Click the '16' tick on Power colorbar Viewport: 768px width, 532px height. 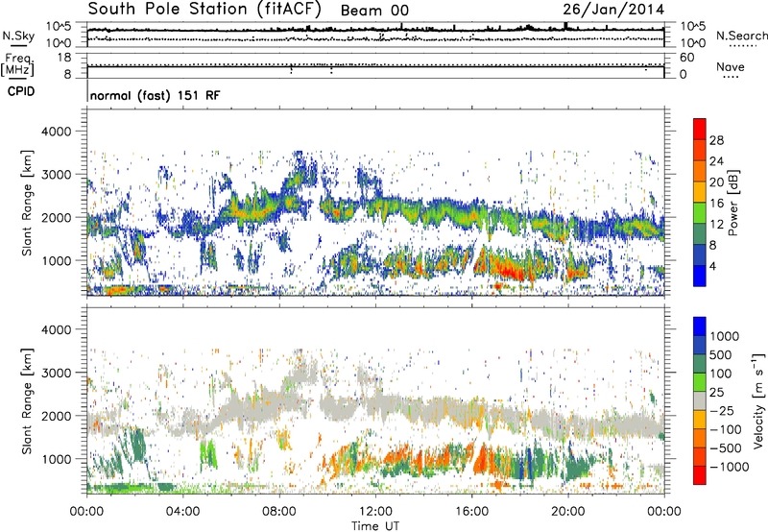point(716,204)
